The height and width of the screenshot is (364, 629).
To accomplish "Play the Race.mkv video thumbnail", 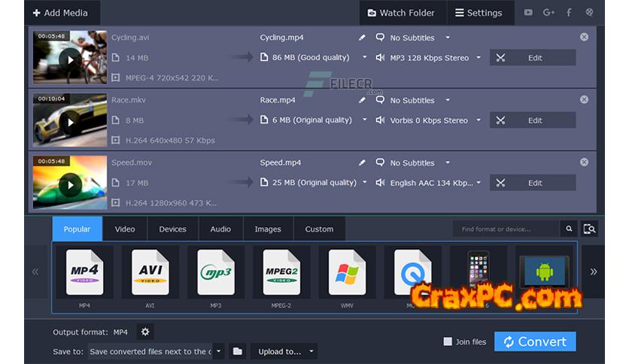I will coord(70,121).
